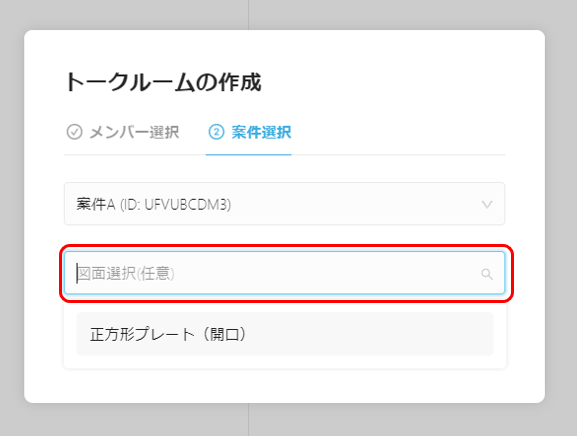
Task: Click the magnifier search icon in 図面選択 field
Action: tap(487, 274)
